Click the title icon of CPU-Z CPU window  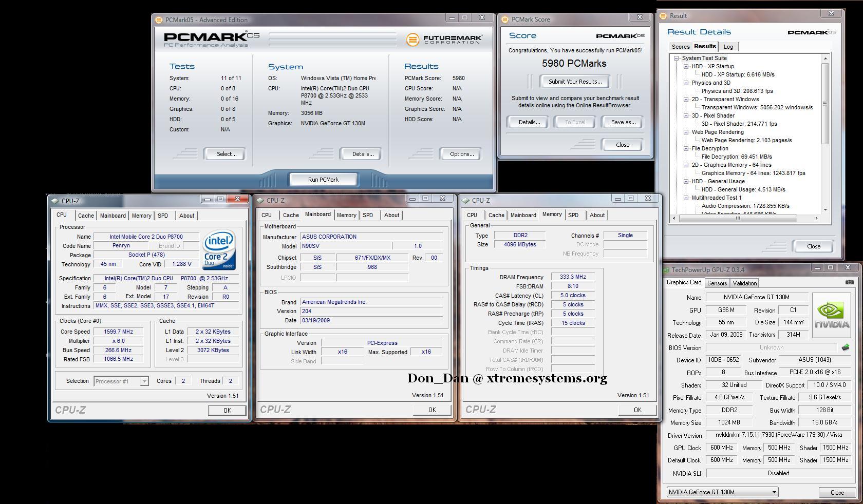(55, 201)
